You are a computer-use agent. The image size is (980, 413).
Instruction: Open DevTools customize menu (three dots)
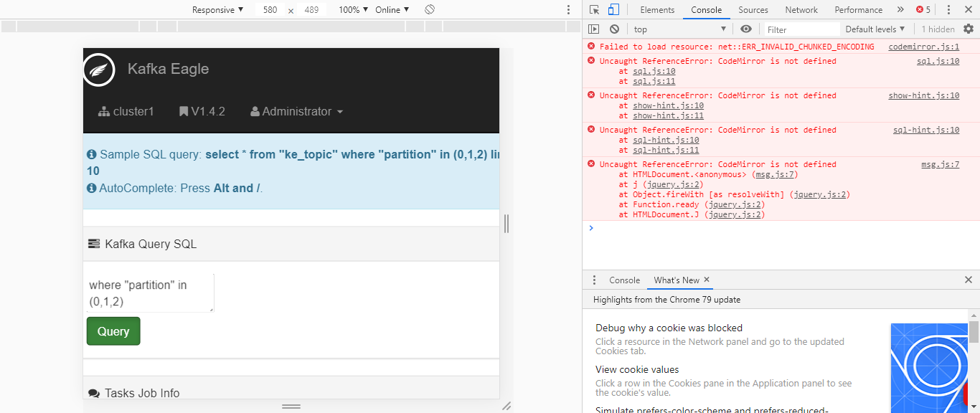point(948,10)
